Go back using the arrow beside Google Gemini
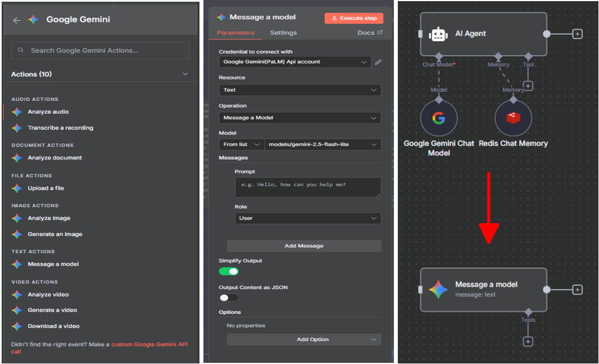The width and height of the screenshot is (599, 364). pos(16,20)
